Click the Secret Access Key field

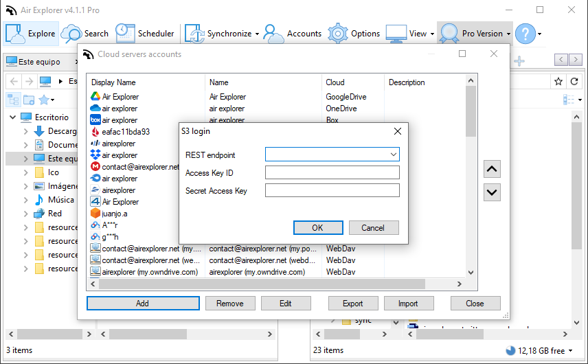[332, 190]
